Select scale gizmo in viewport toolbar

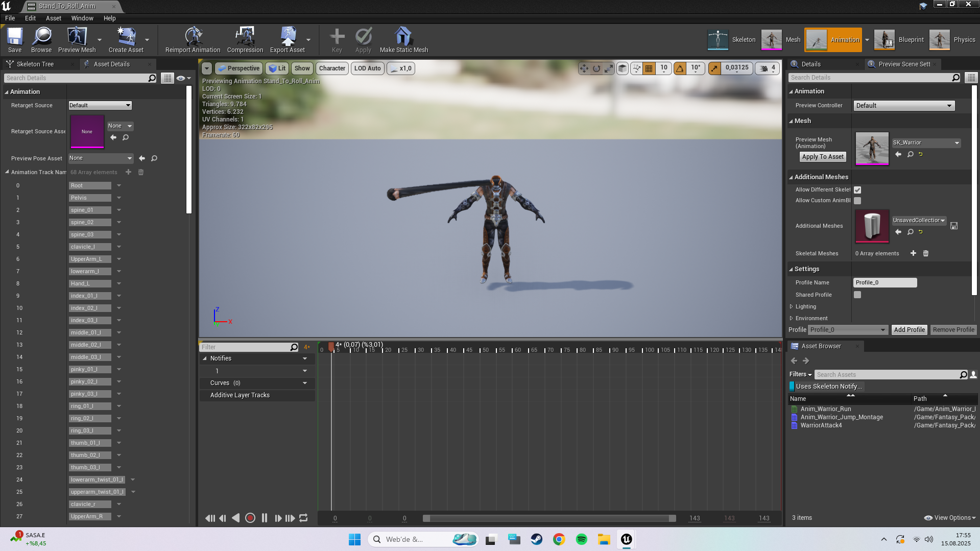(609, 68)
